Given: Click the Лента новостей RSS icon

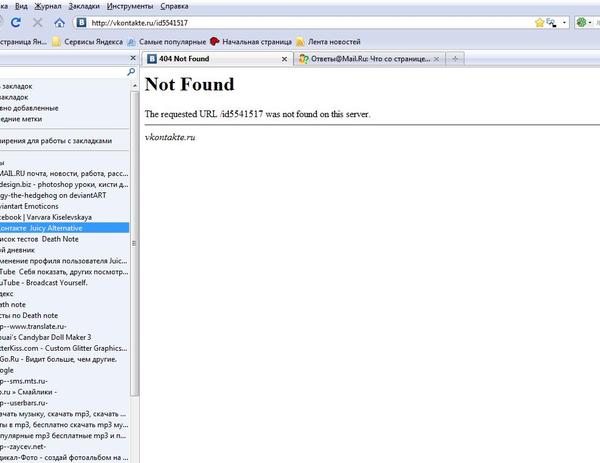Looking at the screenshot, I should [300, 42].
